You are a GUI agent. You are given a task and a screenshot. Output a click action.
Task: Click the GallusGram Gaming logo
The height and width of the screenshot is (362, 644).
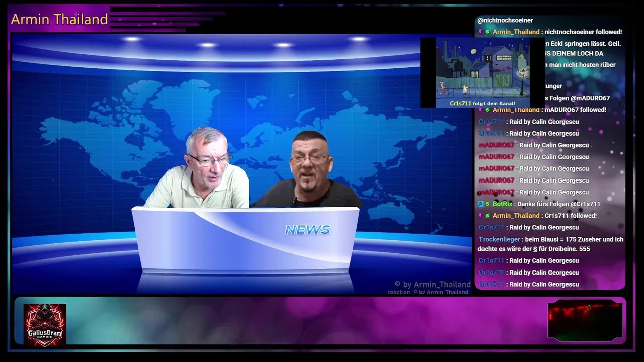coord(45,325)
